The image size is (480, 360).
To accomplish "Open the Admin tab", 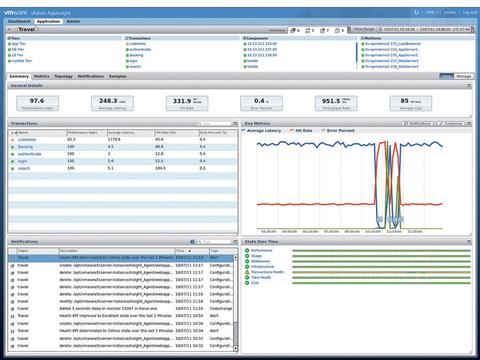I will coord(73,21).
